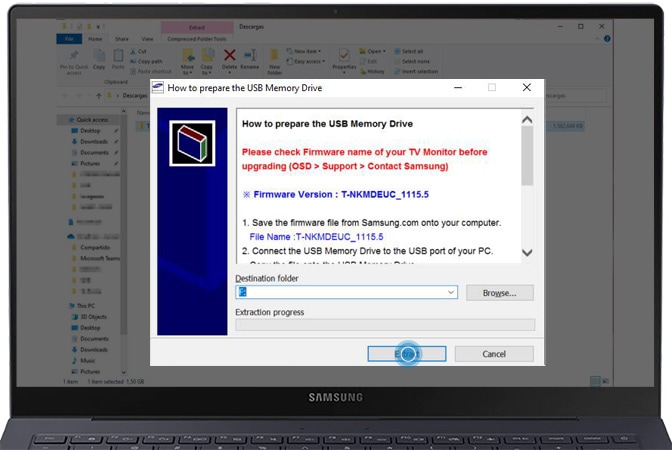Click the red Delete X icon
This screenshot has width=672, height=450.
(230, 55)
